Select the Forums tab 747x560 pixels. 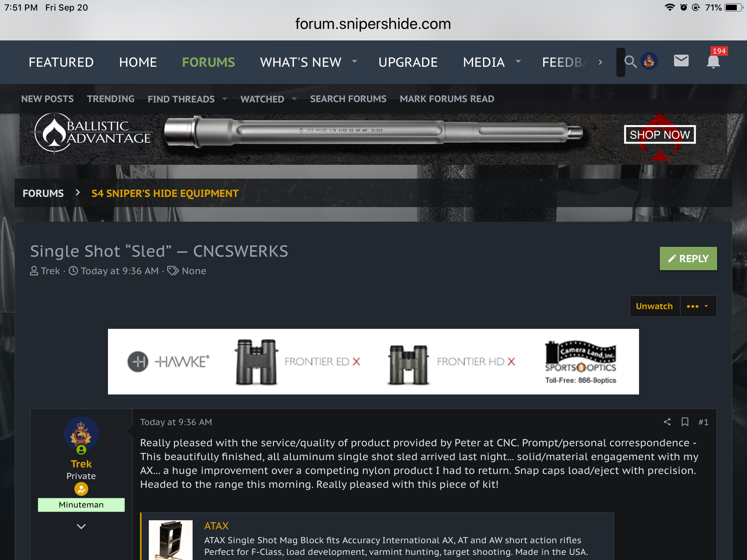click(x=208, y=62)
